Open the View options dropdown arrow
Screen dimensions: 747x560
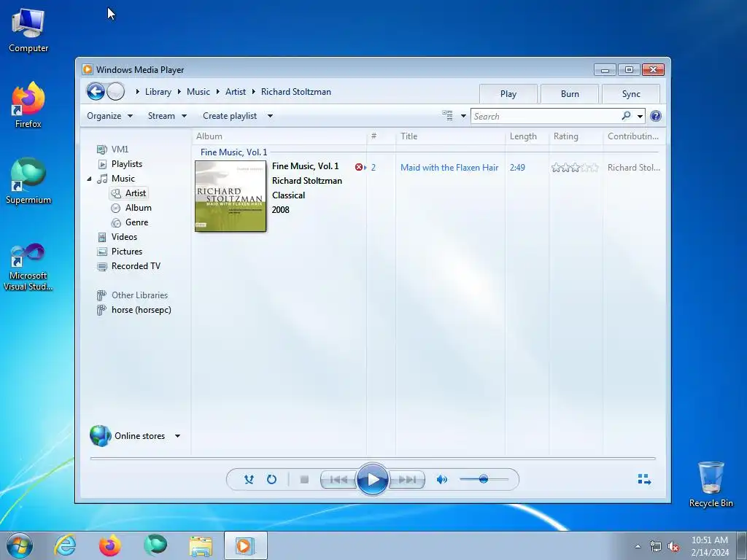[463, 116]
